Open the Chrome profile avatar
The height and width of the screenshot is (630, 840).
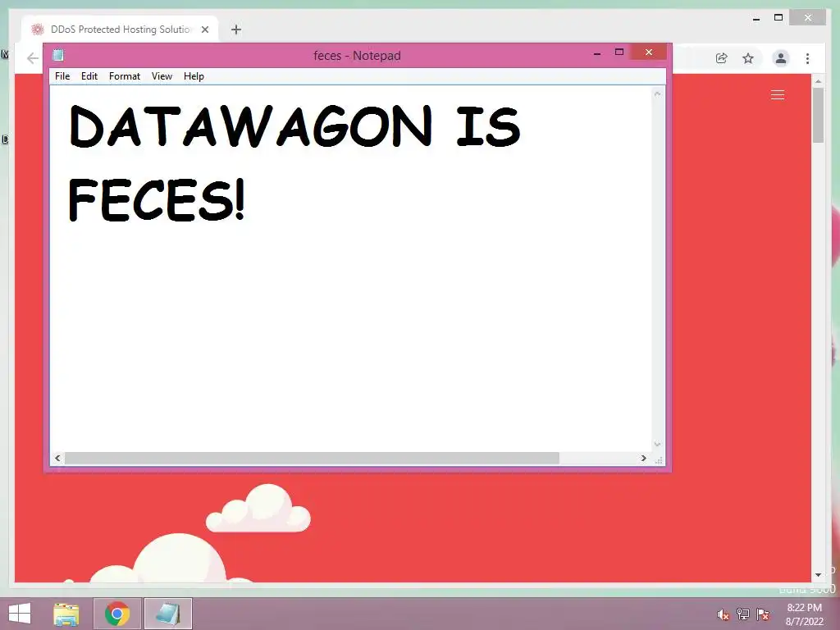point(781,58)
